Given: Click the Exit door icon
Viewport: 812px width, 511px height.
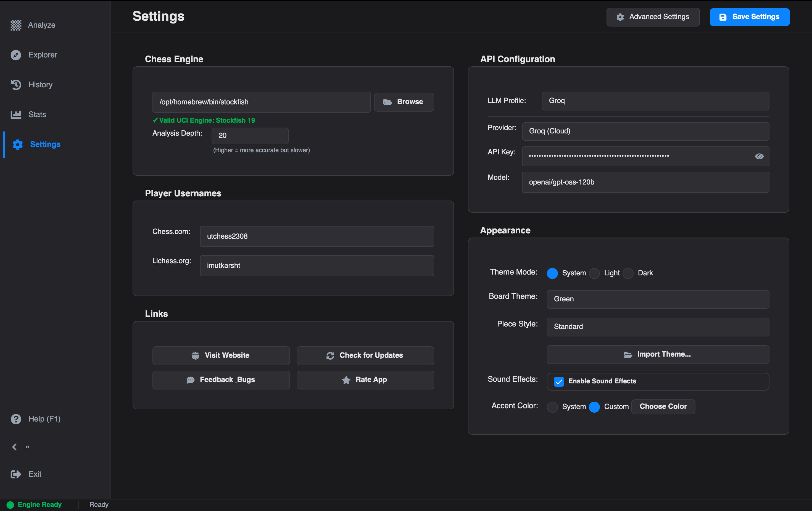Looking at the screenshot, I should coord(16,474).
